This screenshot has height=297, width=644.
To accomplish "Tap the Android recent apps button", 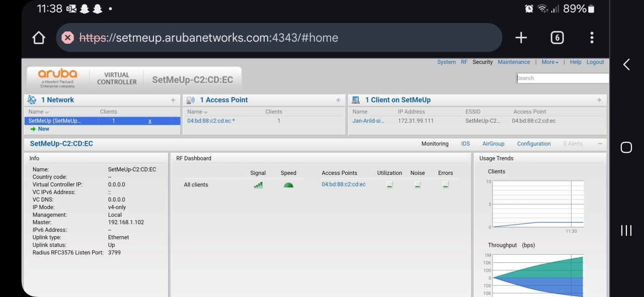I will pyautogui.click(x=626, y=230).
